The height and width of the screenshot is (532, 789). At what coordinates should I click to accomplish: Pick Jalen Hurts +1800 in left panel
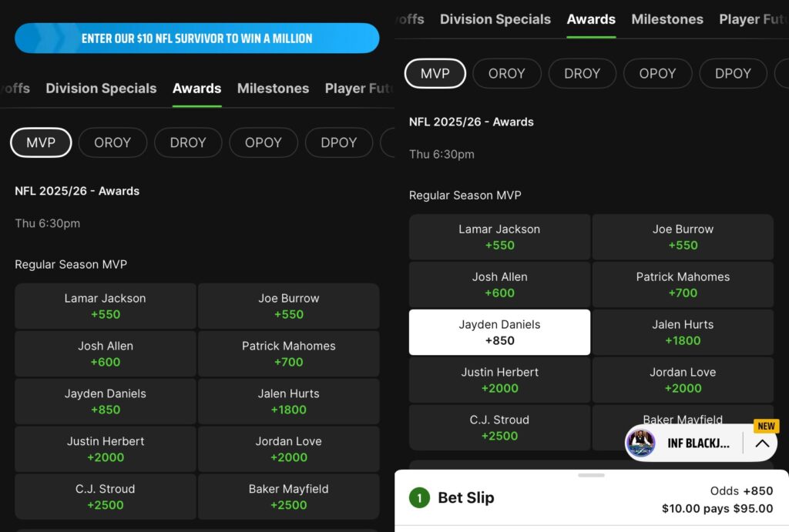(x=289, y=401)
